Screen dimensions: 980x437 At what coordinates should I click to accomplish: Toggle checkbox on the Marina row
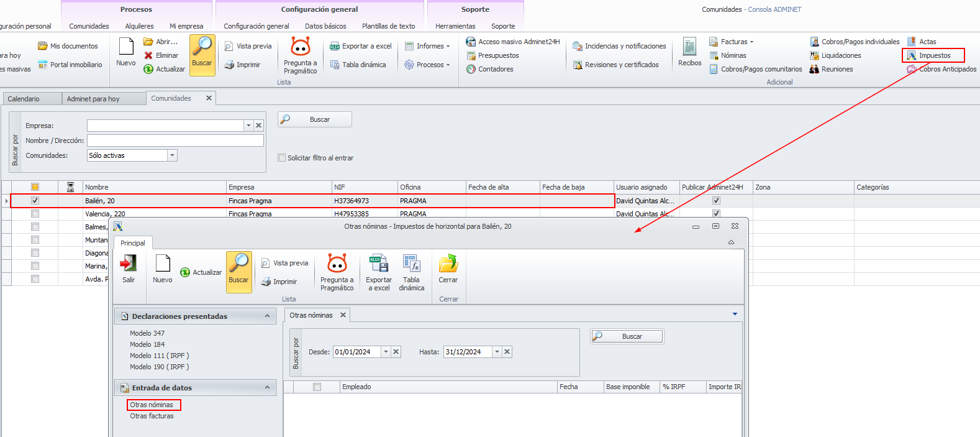(35, 266)
